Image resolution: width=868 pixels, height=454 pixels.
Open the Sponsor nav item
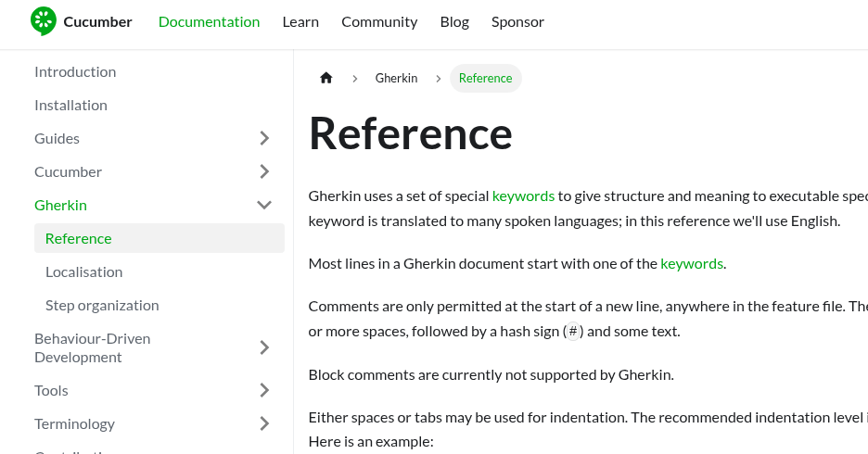point(517,22)
